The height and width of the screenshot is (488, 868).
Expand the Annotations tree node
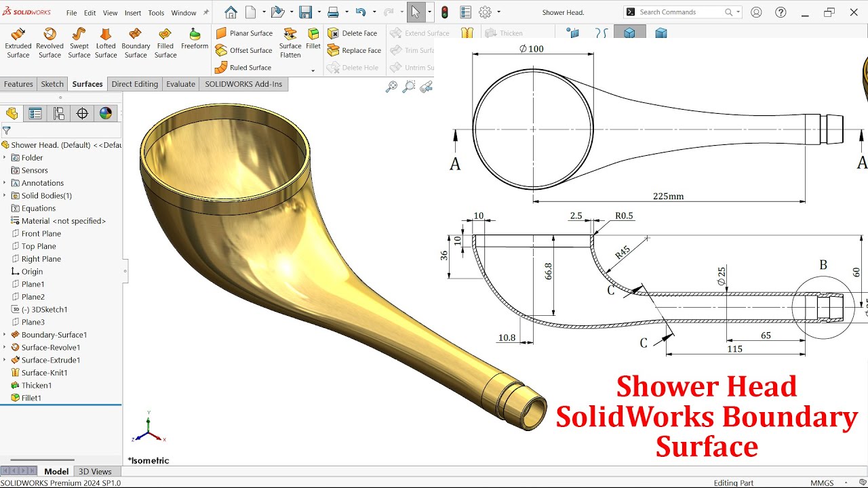(4, 183)
